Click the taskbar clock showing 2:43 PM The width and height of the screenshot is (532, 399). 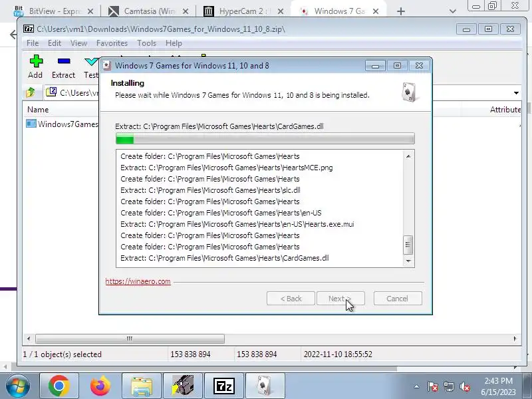tap(498, 386)
